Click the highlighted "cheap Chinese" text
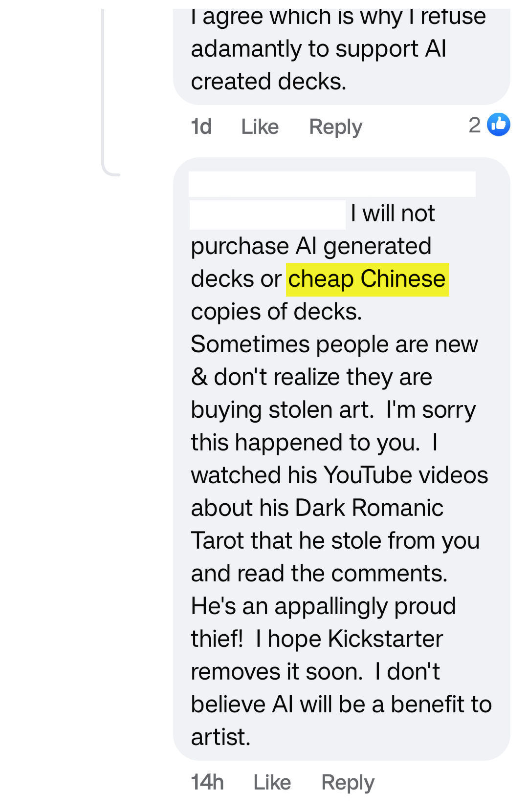Image resolution: width=528 pixels, height=812 pixels. point(367,279)
